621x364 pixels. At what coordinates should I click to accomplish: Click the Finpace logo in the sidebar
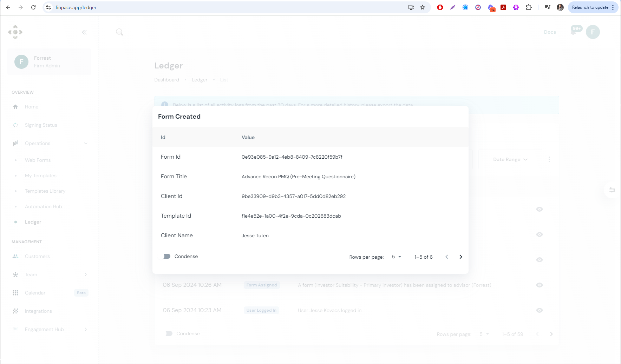[15, 32]
